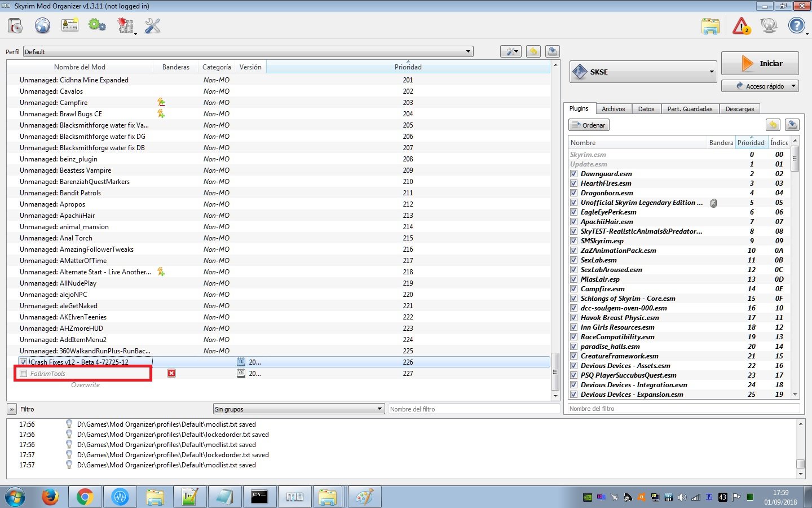Screen dimensions: 812x508
Task: Open Settings with the wrench and screwdriver icon
Action: point(153,26)
